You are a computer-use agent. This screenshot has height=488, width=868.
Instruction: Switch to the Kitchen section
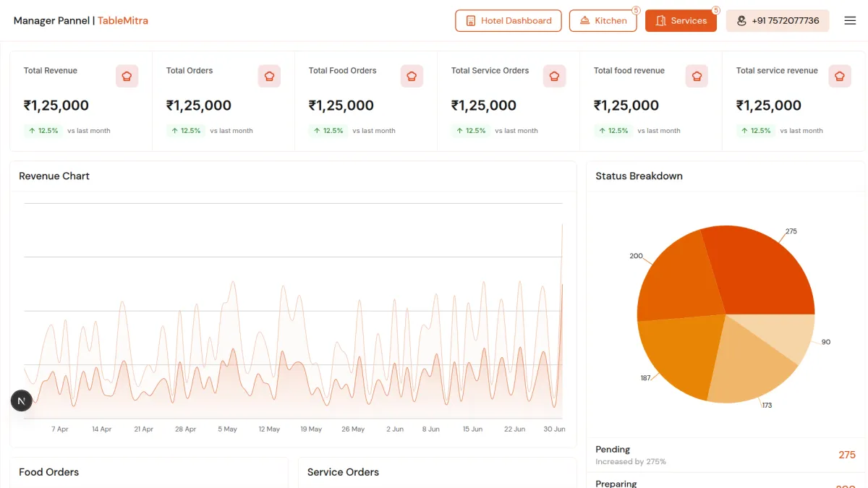point(603,20)
